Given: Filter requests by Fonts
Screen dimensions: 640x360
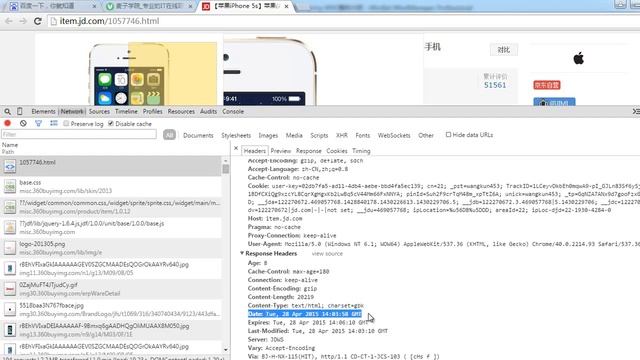Looking at the screenshot, I should click(362, 135).
